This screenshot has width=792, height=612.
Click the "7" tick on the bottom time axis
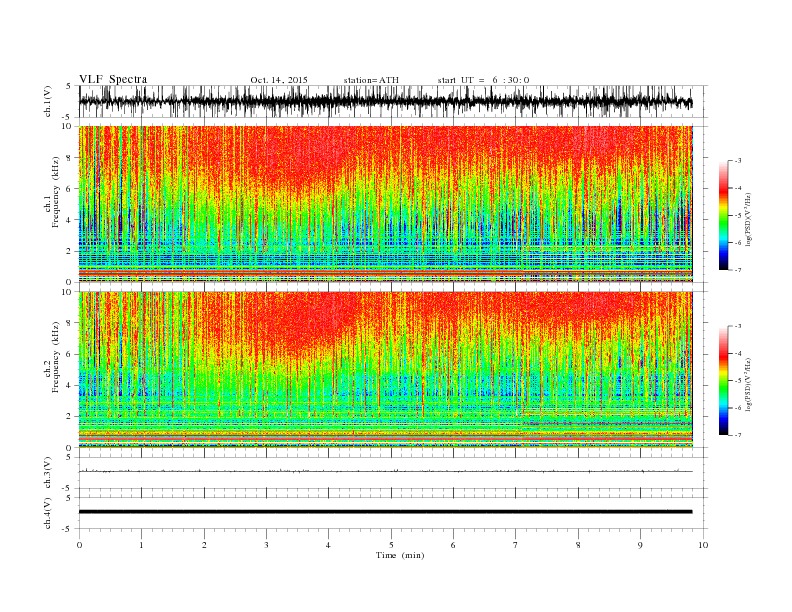(516, 545)
